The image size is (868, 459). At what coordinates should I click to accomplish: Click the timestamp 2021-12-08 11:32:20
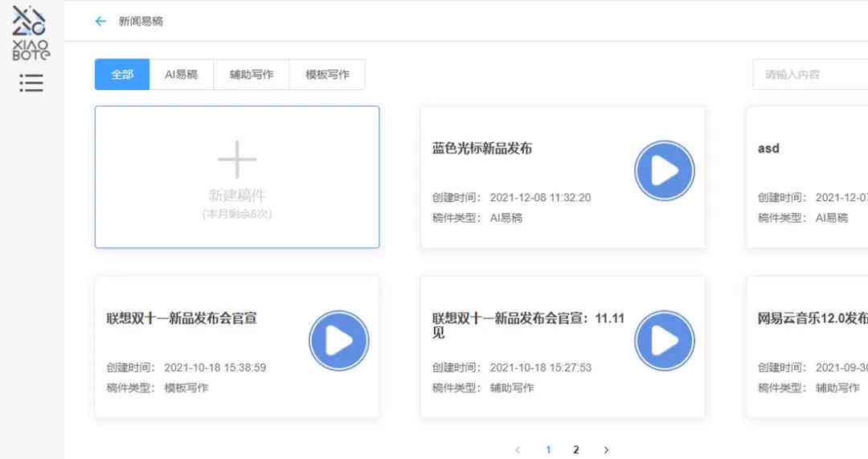tap(540, 198)
